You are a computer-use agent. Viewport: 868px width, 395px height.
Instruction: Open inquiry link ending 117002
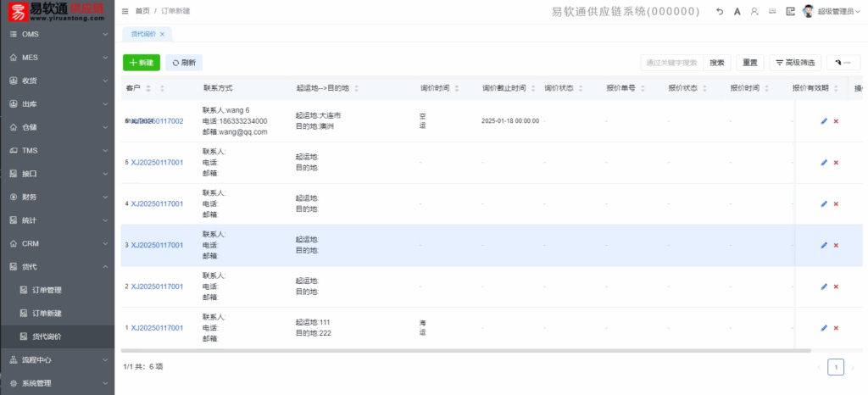pyautogui.click(x=157, y=121)
